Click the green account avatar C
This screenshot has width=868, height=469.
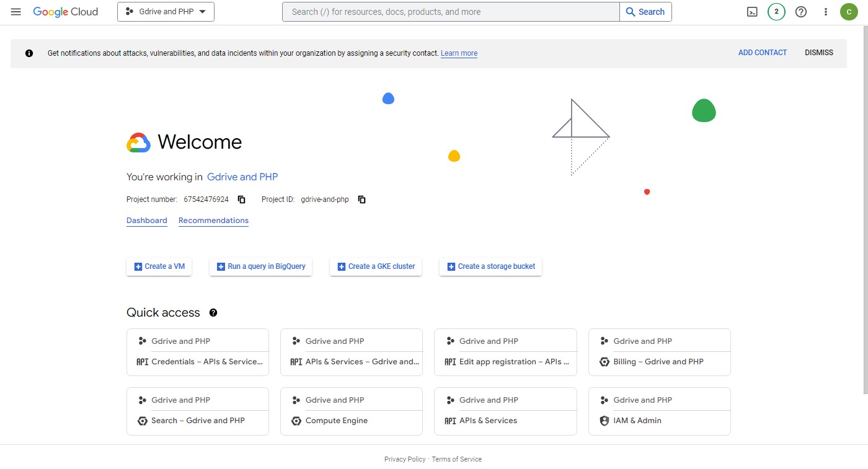[849, 12]
